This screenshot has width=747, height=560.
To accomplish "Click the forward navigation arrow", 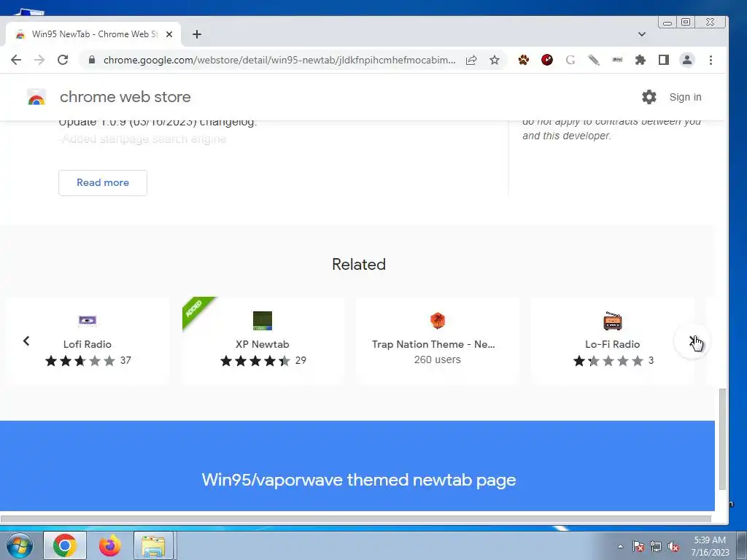I will 39,60.
